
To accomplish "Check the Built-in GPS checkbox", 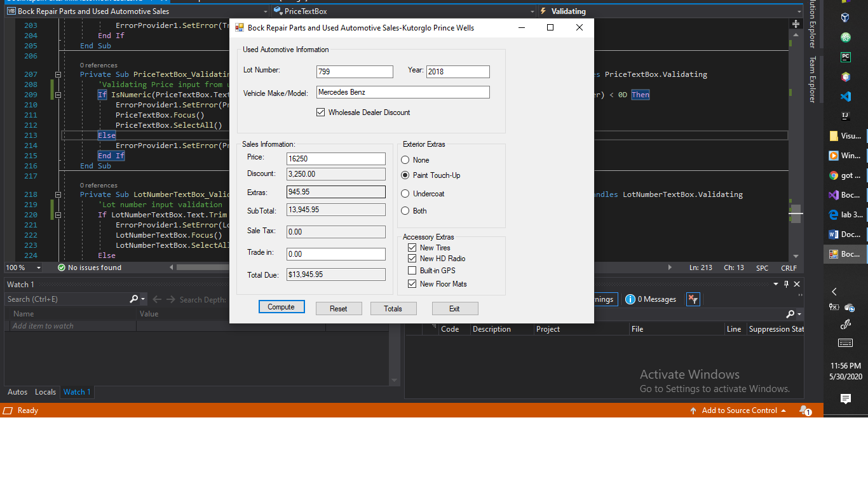I will (412, 271).
